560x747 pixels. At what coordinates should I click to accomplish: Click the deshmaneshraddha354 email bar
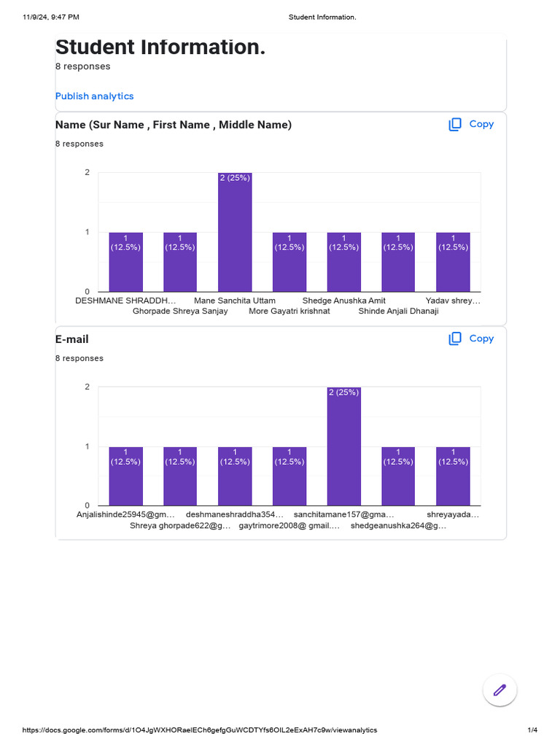click(x=235, y=476)
